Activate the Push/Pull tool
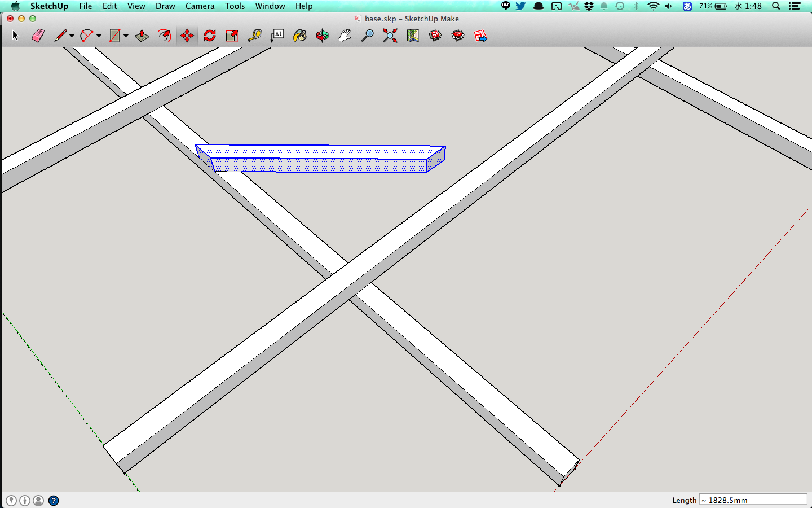812x508 pixels. point(142,36)
